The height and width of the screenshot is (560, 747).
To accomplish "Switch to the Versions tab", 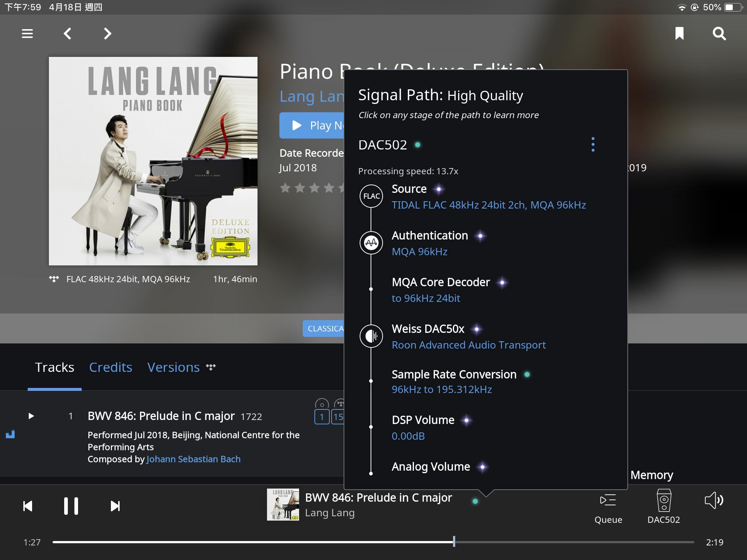I will tap(174, 367).
